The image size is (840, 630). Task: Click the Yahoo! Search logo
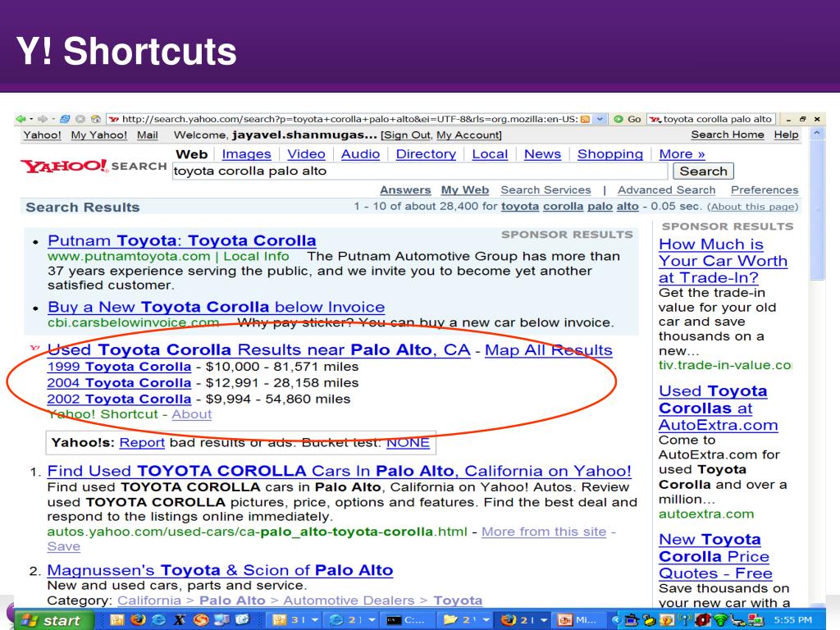click(94, 166)
